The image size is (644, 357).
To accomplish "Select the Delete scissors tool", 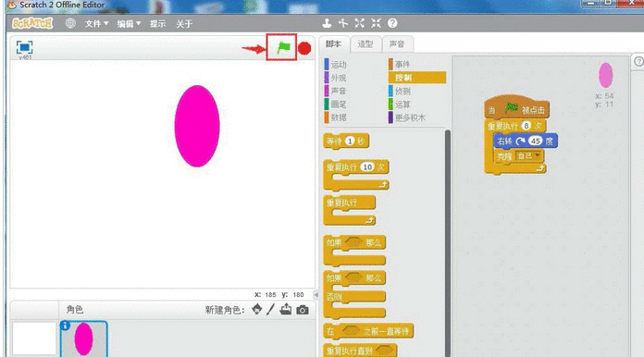I will 343,23.
